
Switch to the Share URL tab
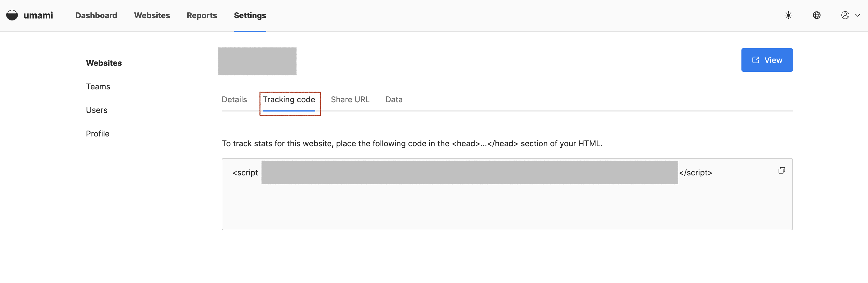pos(350,99)
